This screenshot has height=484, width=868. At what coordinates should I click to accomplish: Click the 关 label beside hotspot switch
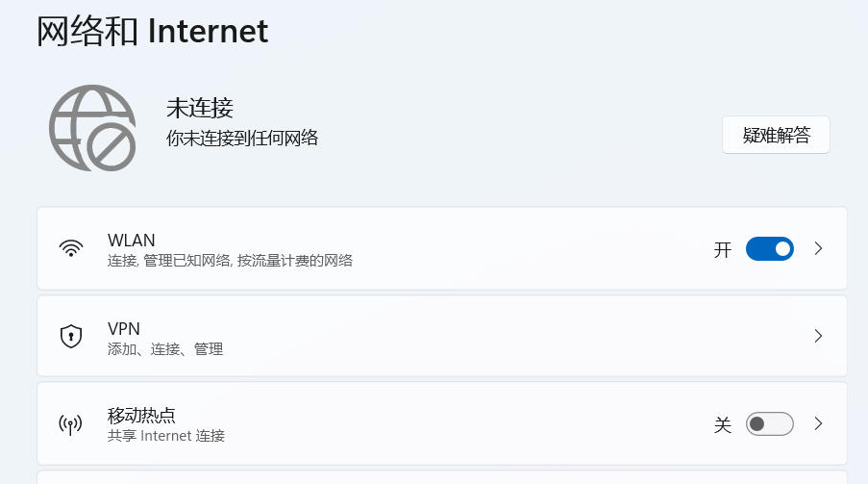point(723,424)
